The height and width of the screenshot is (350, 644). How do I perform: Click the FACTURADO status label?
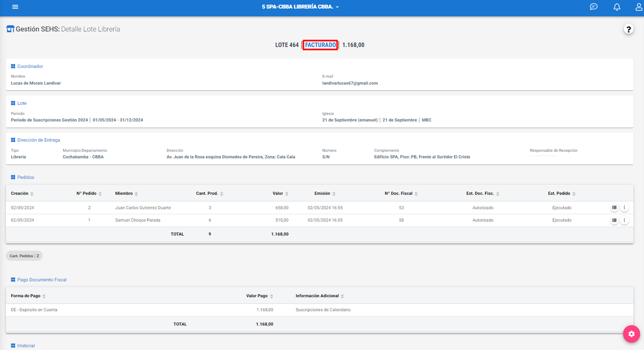[320, 45]
